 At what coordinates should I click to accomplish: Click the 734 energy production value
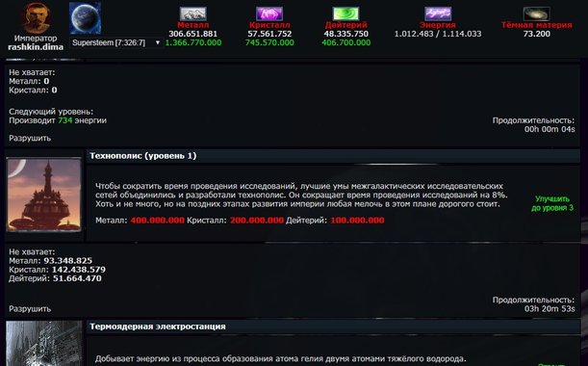64,120
